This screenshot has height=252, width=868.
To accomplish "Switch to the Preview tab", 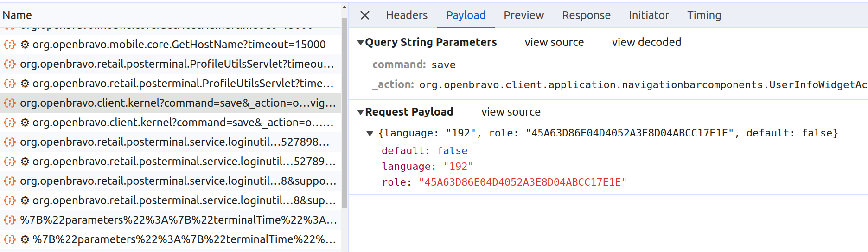I will point(523,15).
